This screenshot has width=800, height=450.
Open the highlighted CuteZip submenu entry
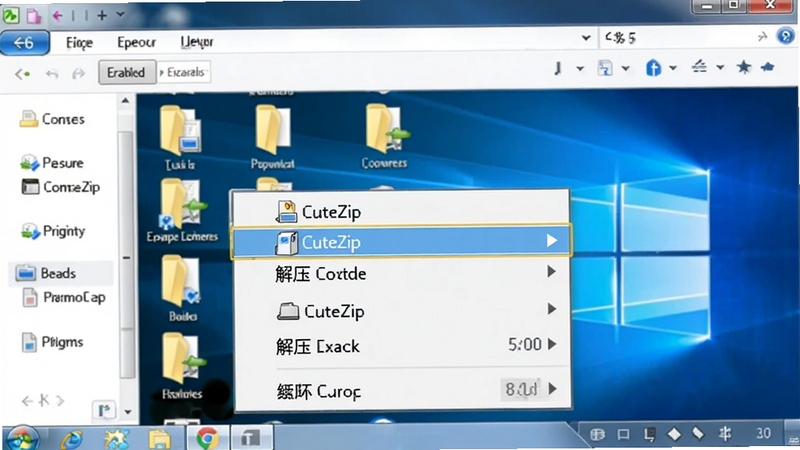coord(402,242)
